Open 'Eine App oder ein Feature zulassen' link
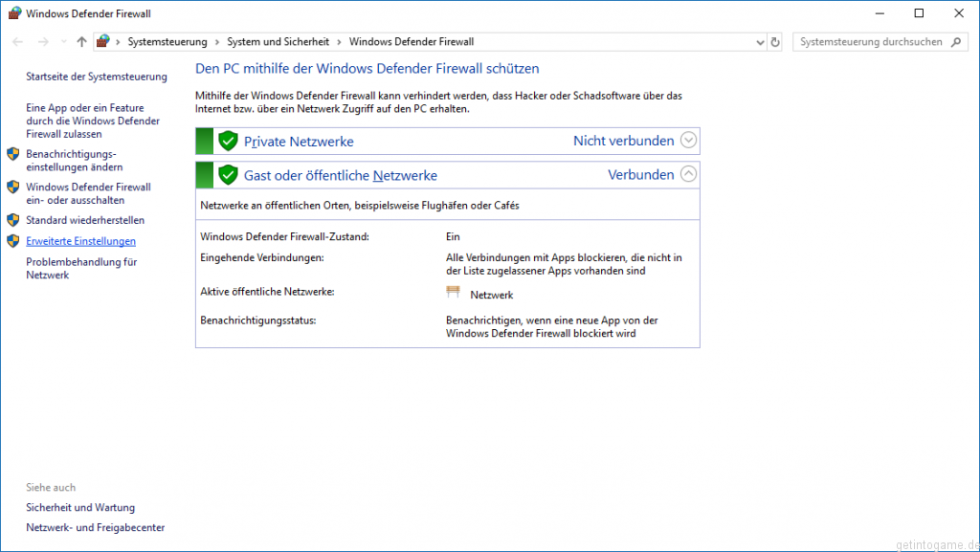This screenshot has width=980, height=552. (93, 121)
